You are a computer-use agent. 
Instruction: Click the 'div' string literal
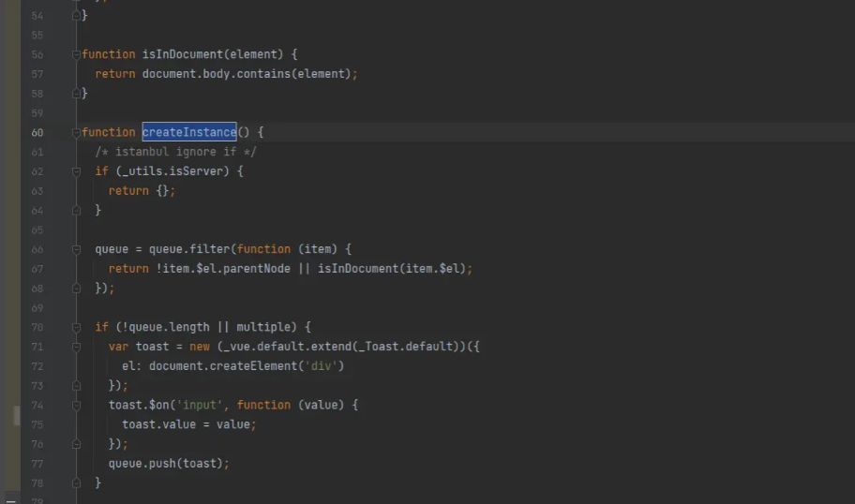pyautogui.click(x=321, y=365)
